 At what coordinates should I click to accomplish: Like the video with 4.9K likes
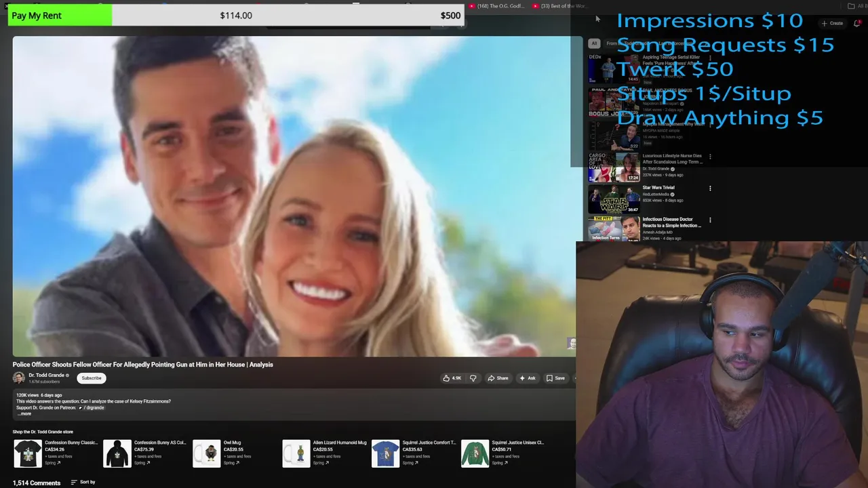pos(452,378)
